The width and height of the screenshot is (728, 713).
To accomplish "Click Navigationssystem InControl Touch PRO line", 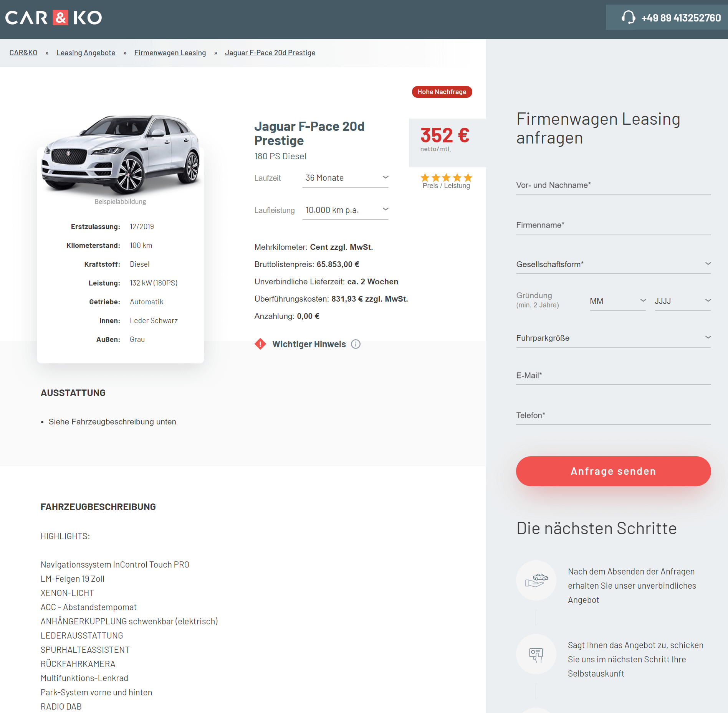I will pyautogui.click(x=115, y=564).
